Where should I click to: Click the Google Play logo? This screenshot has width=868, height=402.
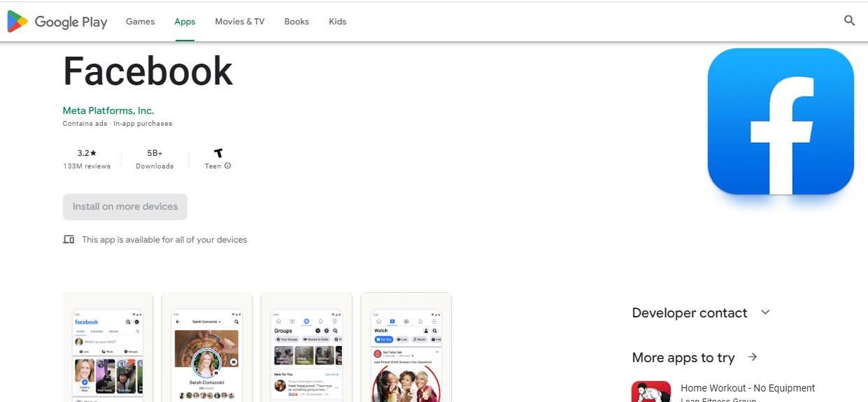[57, 22]
